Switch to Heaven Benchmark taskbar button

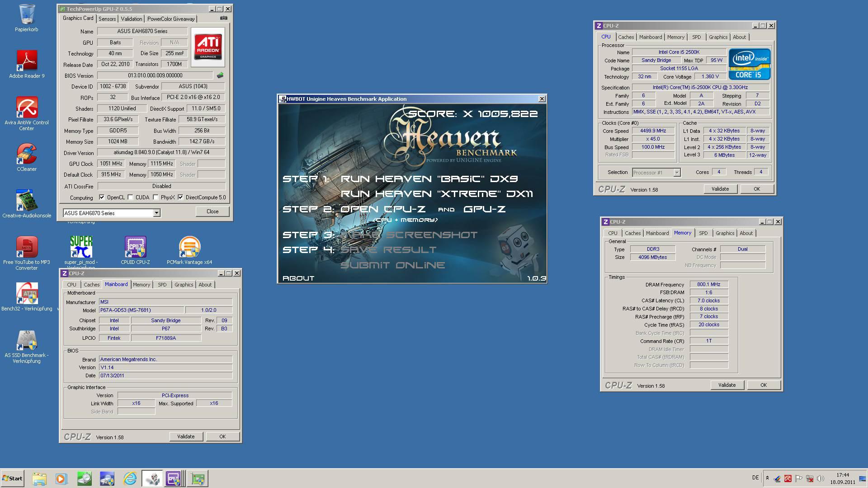click(x=152, y=479)
